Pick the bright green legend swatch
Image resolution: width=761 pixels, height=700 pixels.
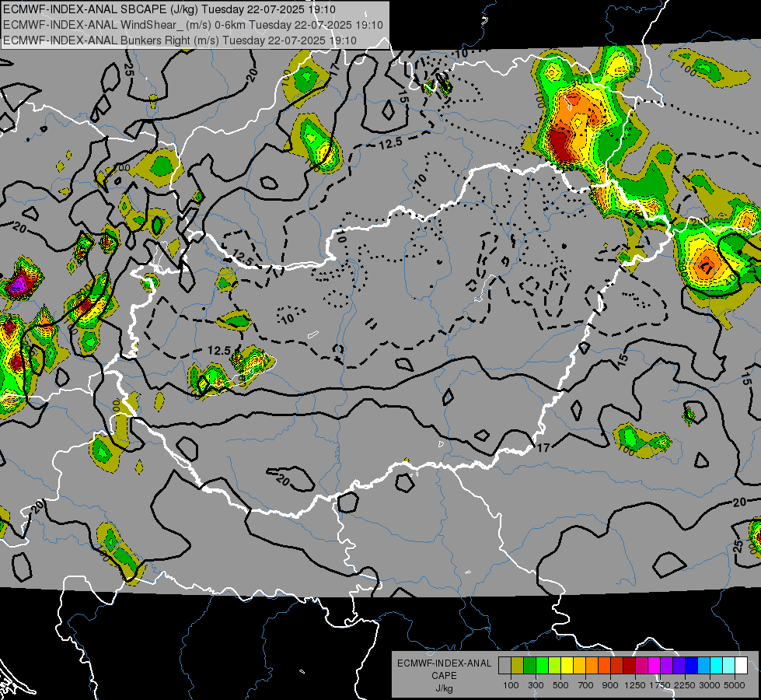coord(542,665)
